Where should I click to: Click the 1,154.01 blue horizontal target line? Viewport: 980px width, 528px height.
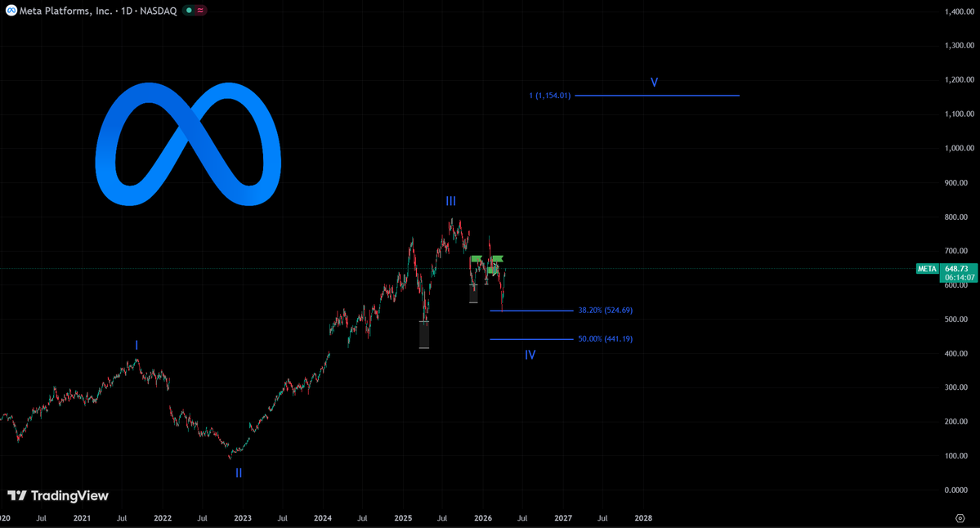point(657,96)
